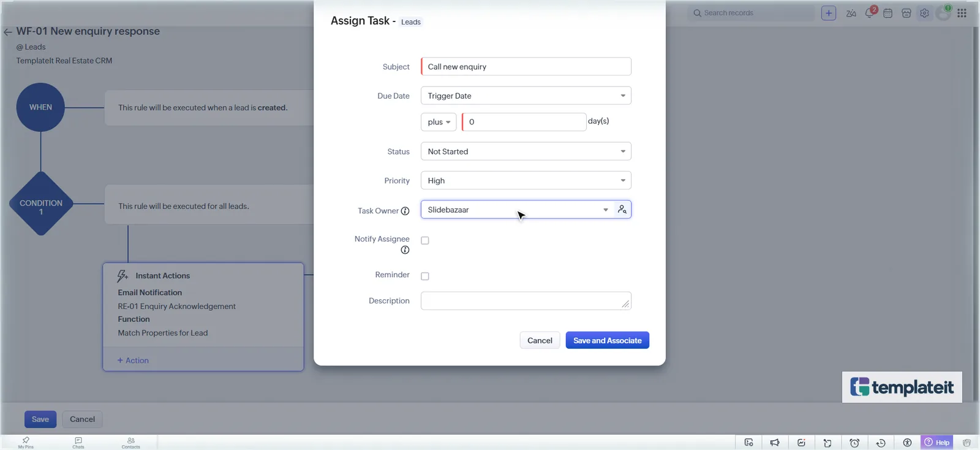The image size is (980, 450).
Task: Click the back arrow next to WF-01 title
Action: 8,32
